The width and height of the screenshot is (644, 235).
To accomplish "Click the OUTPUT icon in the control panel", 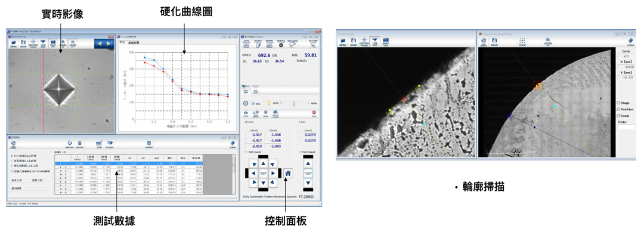I will (x=258, y=44).
